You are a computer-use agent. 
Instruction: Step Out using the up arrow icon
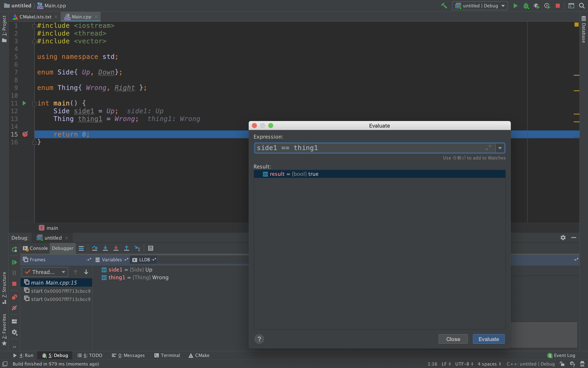[127, 248]
